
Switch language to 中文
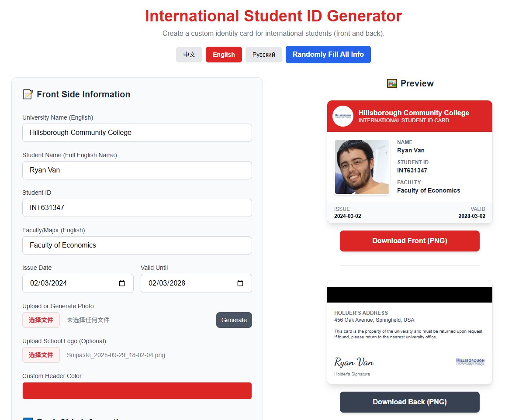coord(189,55)
